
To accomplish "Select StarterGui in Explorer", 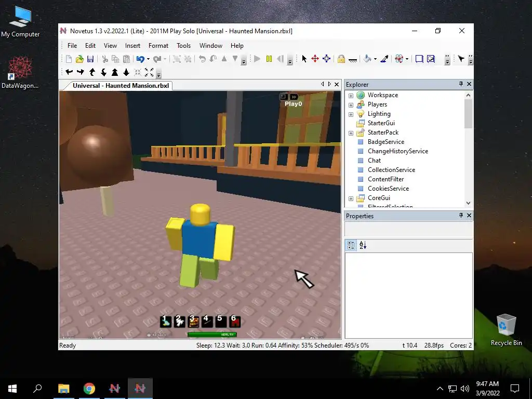I will 381,123.
